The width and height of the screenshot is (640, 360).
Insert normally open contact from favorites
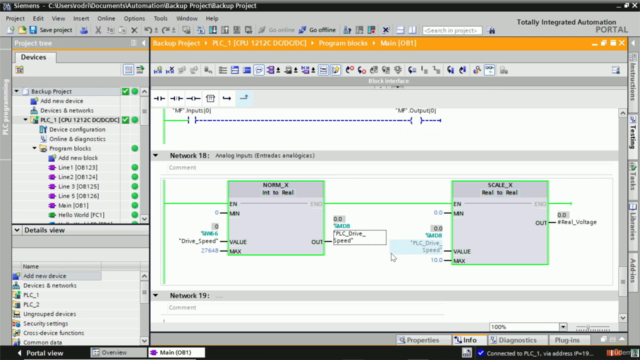[x=159, y=98]
